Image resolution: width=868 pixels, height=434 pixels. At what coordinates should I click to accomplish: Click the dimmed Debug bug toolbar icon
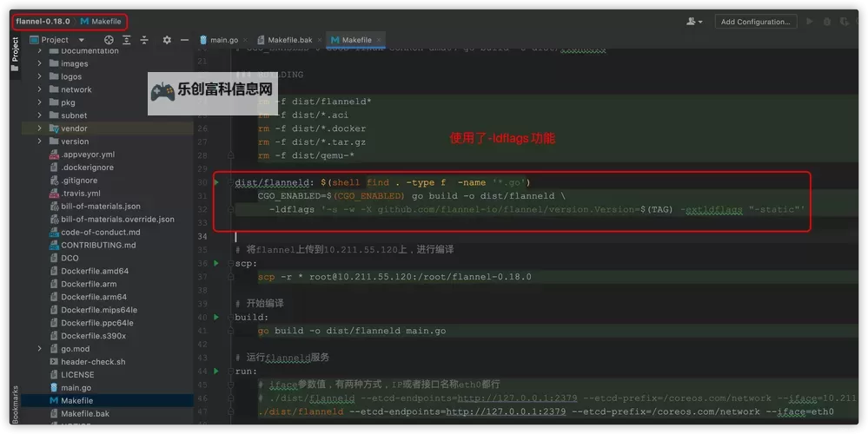(x=827, y=22)
